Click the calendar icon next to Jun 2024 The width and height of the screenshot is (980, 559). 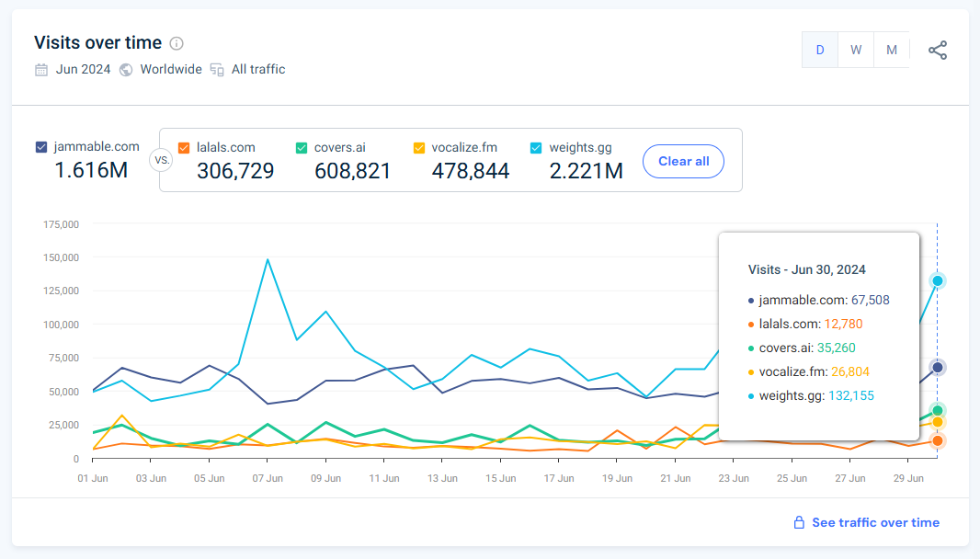point(41,69)
